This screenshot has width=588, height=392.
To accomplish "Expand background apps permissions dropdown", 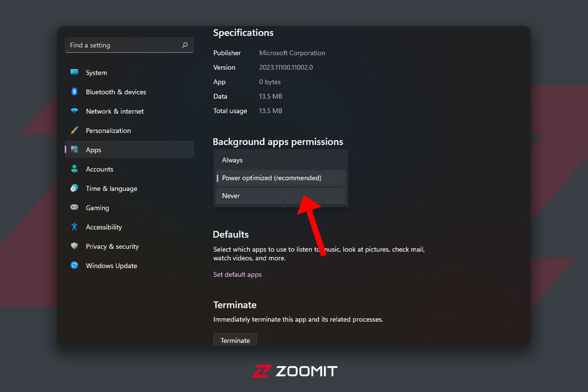I will [279, 178].
